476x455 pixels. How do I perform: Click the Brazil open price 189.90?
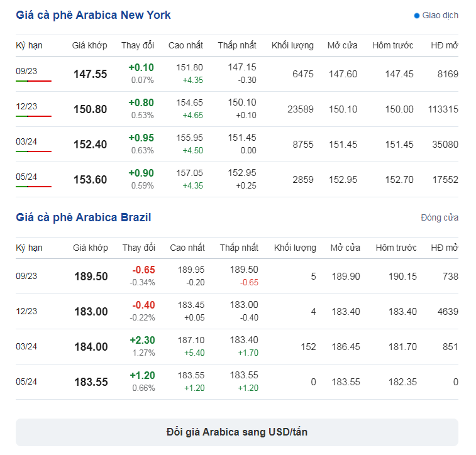[346, 277]
